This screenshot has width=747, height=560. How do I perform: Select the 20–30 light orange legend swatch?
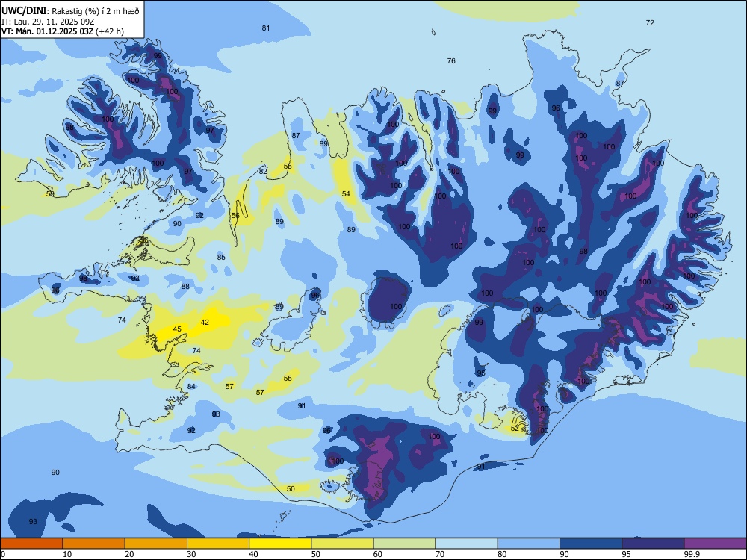(x=156, y=544)
